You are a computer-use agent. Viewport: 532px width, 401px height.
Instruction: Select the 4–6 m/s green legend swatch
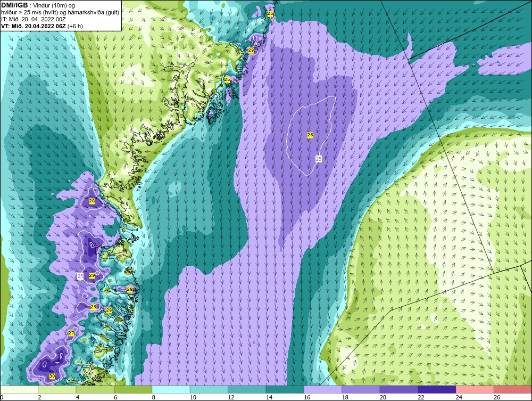(x=95, y=389)
